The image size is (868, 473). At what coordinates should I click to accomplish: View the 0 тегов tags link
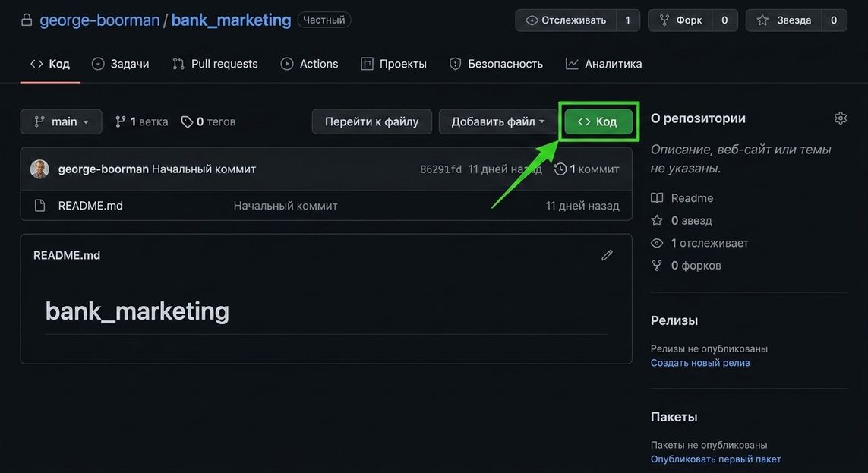pos(208,121)
